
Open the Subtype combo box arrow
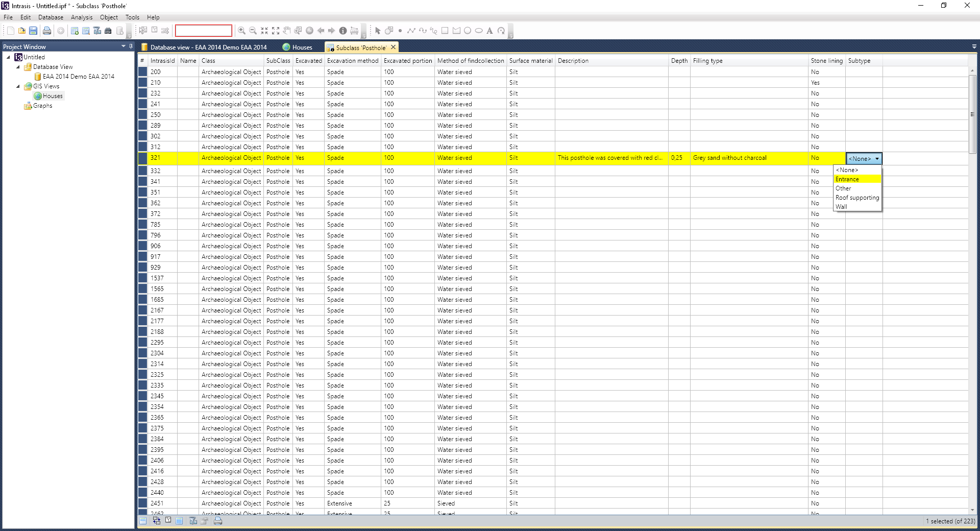[x=877, y=159]
